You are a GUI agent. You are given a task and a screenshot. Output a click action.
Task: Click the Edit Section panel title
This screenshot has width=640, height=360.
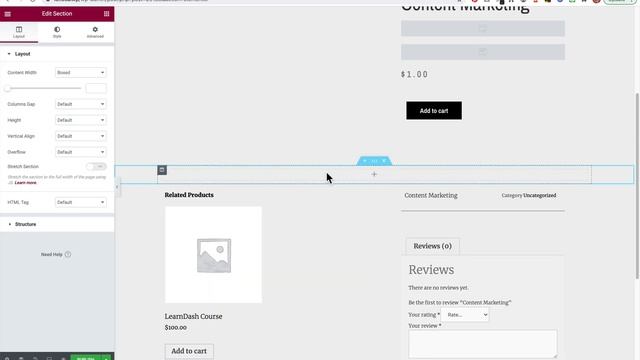tap(57, 14)
